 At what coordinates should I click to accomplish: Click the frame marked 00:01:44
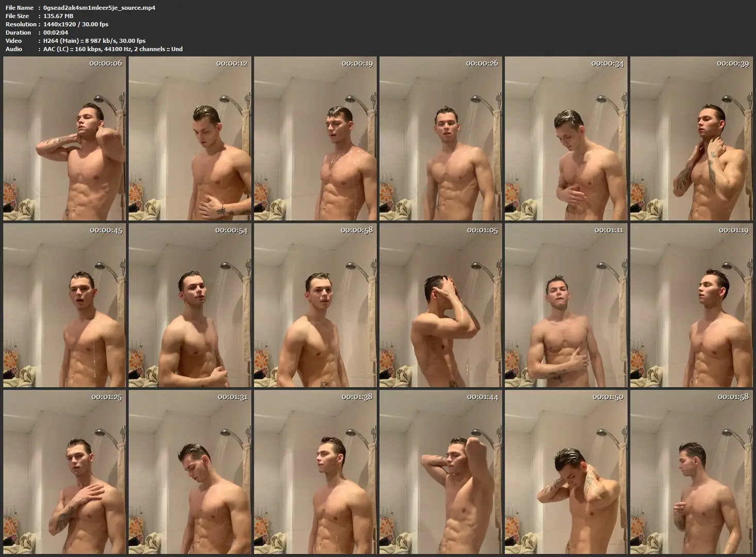pyautogui.click(x=441, y=472)
